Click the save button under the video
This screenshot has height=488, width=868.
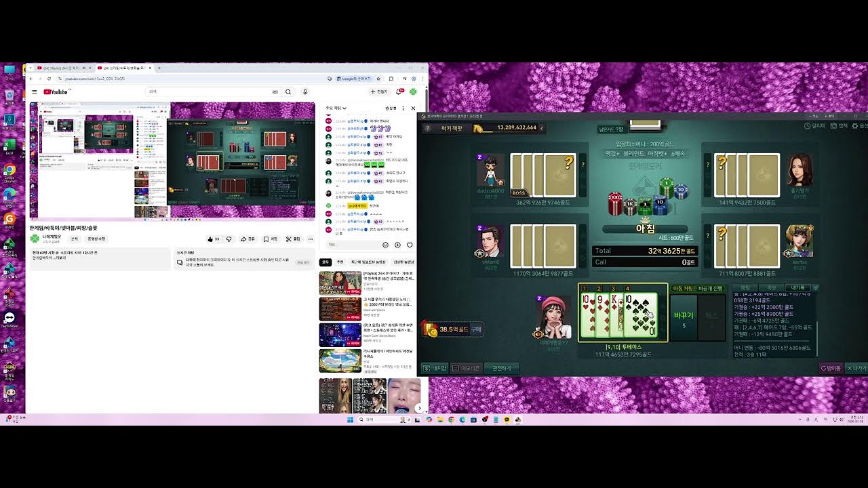point(271,239)
